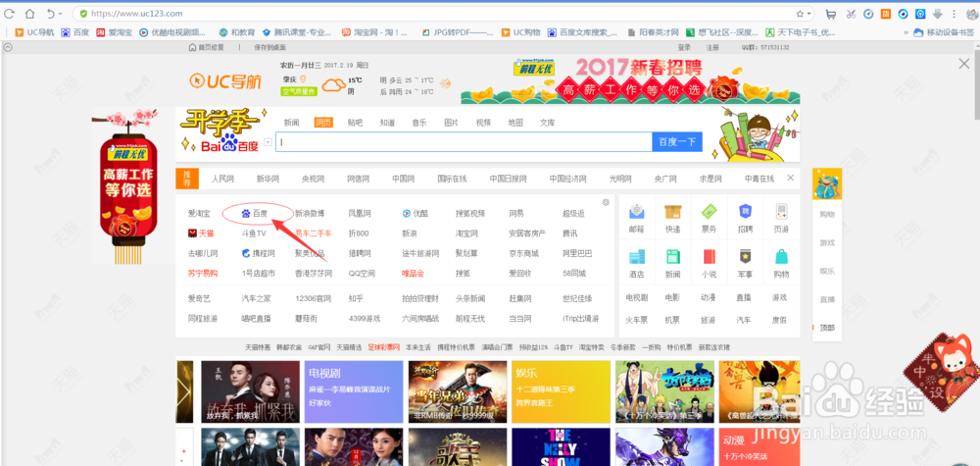
Task: Select the 新闻 search tab
Action: (291, 123)
